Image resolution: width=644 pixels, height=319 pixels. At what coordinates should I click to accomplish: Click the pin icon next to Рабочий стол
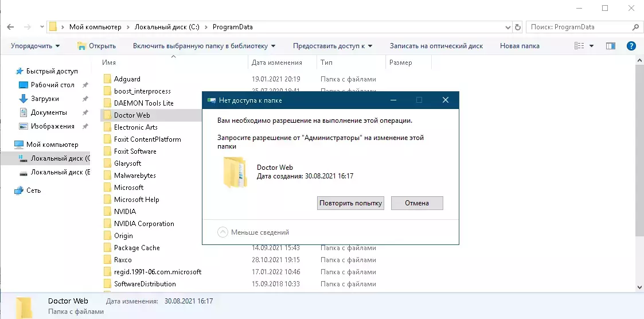[85, 85]
